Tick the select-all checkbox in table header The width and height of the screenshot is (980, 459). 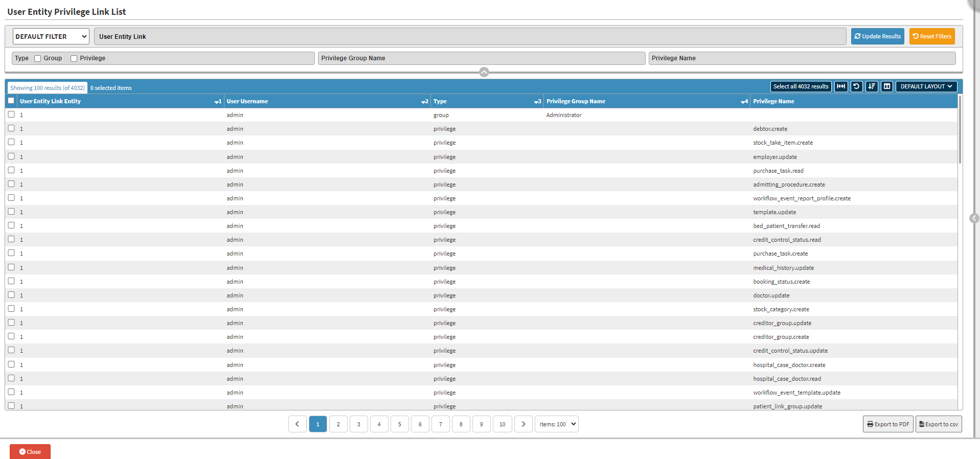[11, 101]
